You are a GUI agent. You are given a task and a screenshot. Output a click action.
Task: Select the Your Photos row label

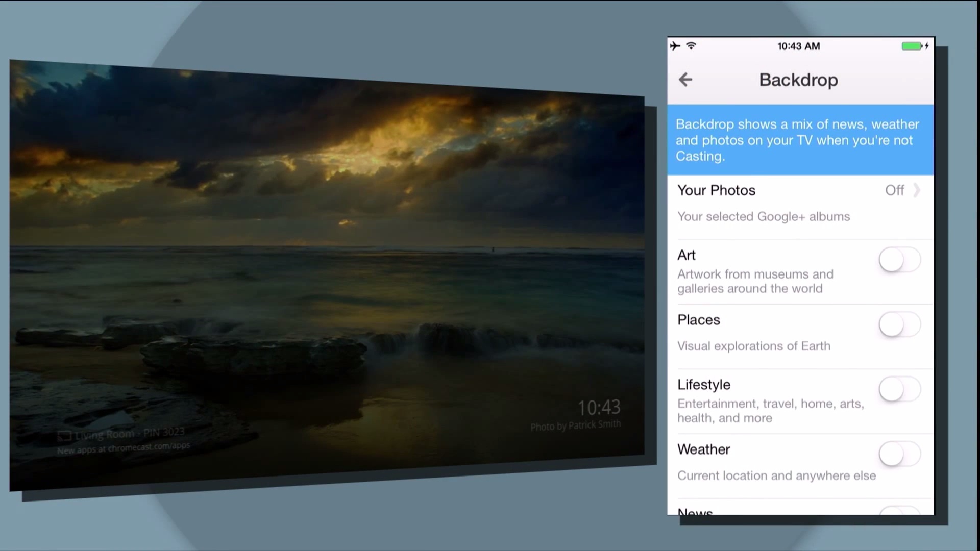pyautogui.click(x=716, y=190)
